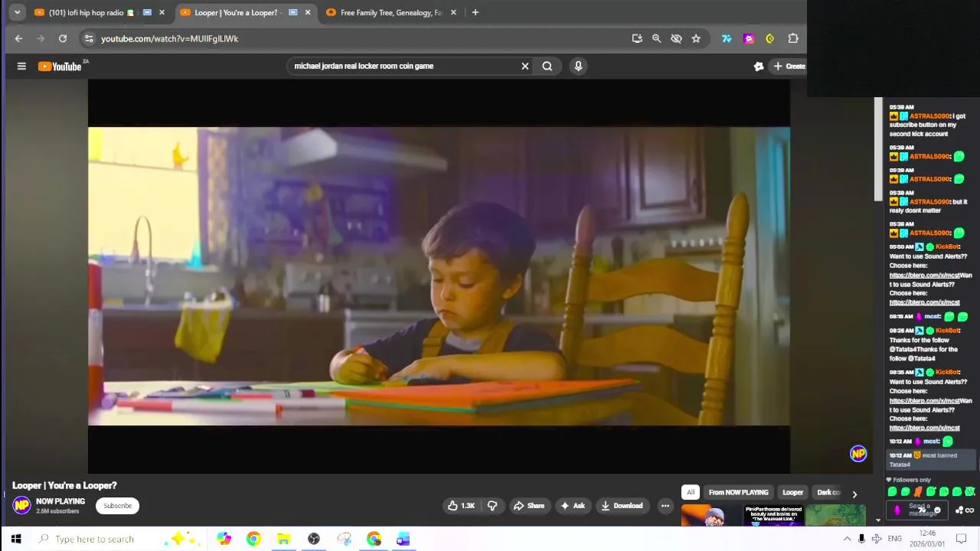Run search with the magnifier button
Screen dimensions: 980x551
[x=547, y=66]
